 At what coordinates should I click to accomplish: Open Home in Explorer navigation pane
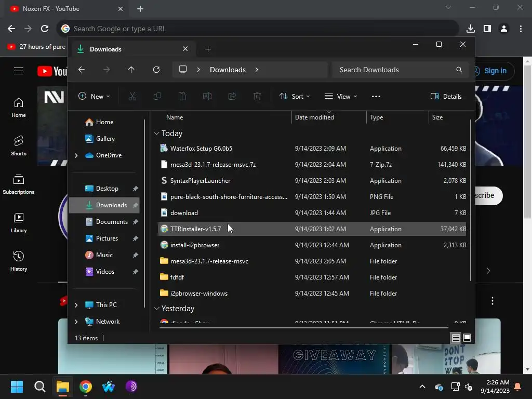coord(104,122)
